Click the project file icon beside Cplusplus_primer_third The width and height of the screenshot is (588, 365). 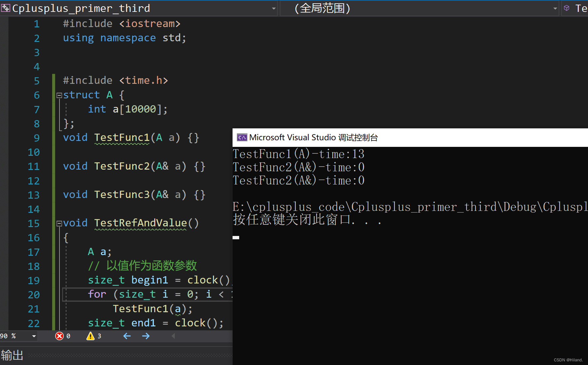pos(5,8)
